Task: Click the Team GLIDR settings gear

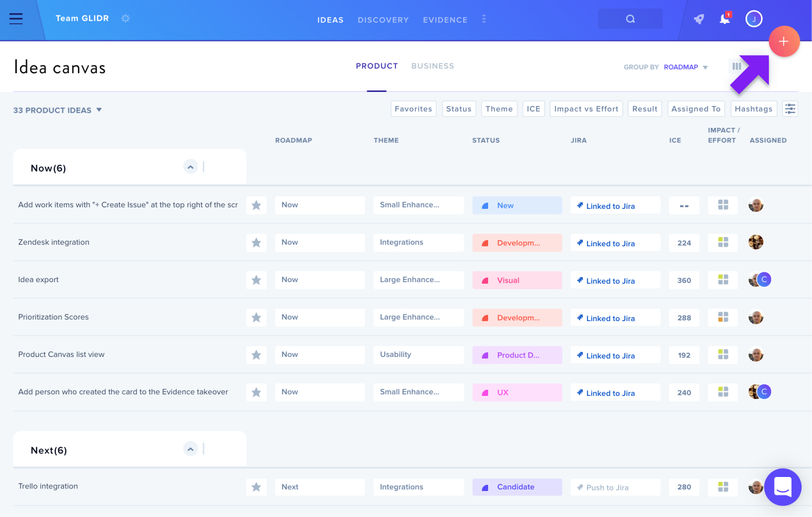Action: [125, 19]
